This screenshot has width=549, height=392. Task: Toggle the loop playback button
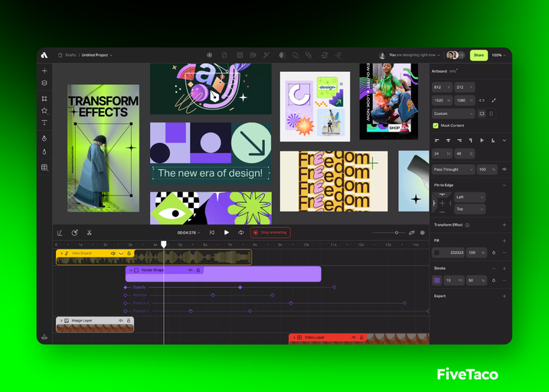[x=241, y=233]
